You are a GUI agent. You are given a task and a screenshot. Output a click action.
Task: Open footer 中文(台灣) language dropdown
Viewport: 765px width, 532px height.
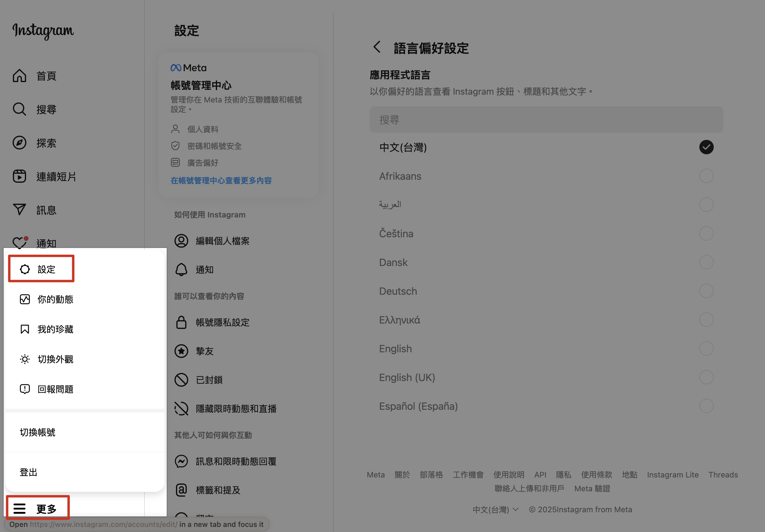coord(496,509)
